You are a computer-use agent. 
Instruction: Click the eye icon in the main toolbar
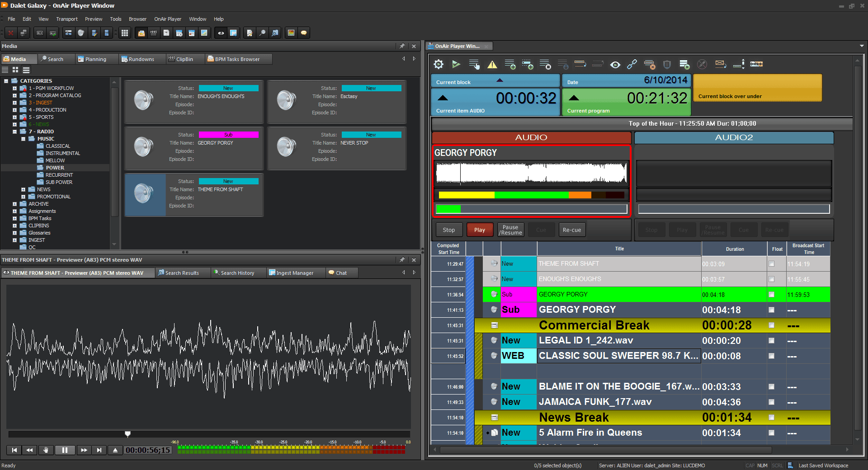[x=221, y=33]
